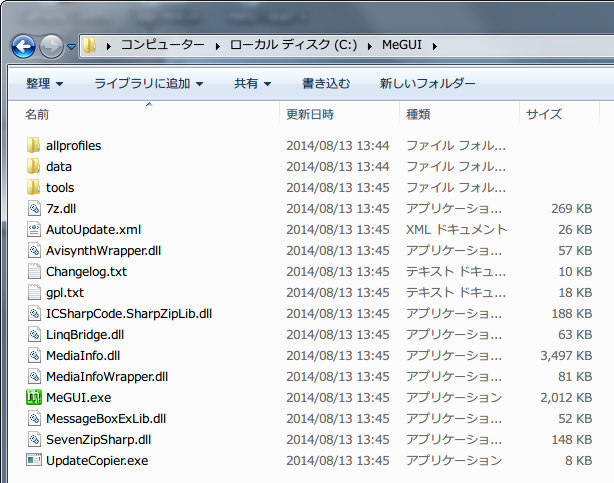Screen dimensions: 614x483
Task: Click the gpl.txt file name
Action: (65, 293)
